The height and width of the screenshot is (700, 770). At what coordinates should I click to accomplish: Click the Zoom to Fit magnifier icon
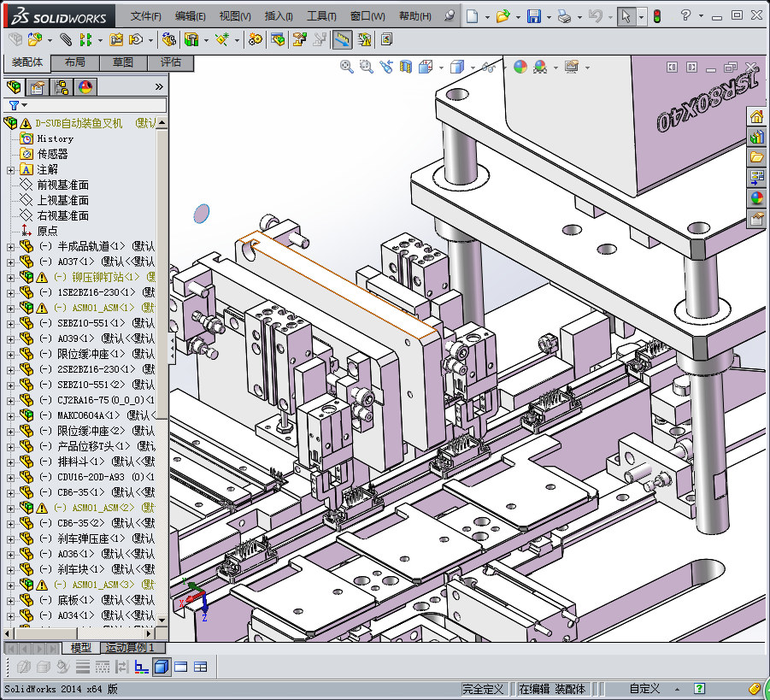(346, 67)
